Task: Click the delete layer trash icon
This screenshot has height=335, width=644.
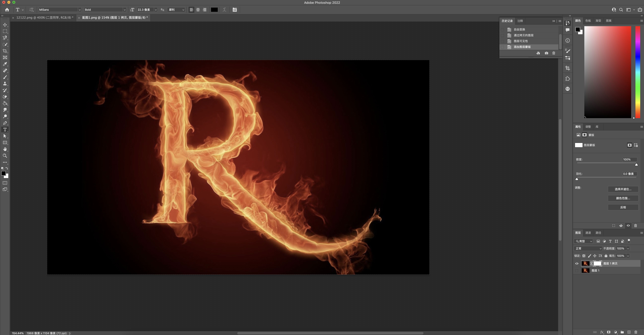Action: click(x=635, y=332)
